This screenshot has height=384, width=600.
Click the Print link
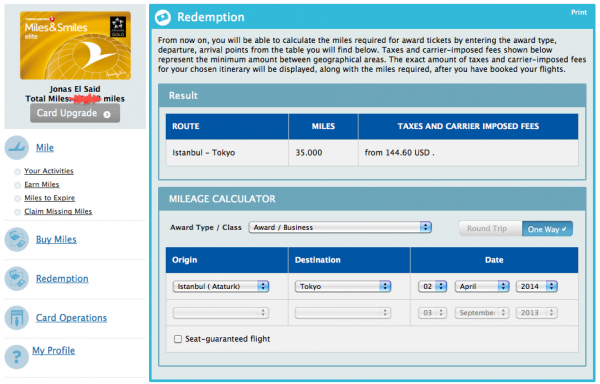[579, 12]
